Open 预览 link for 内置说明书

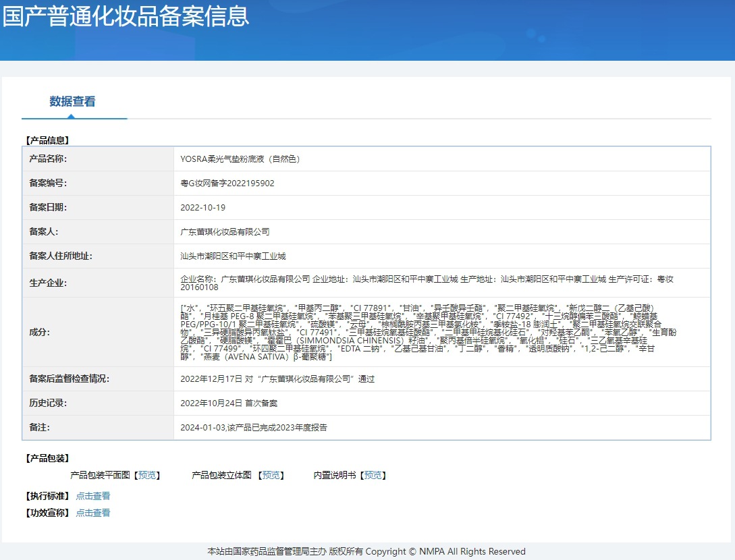tap(373, 476)
